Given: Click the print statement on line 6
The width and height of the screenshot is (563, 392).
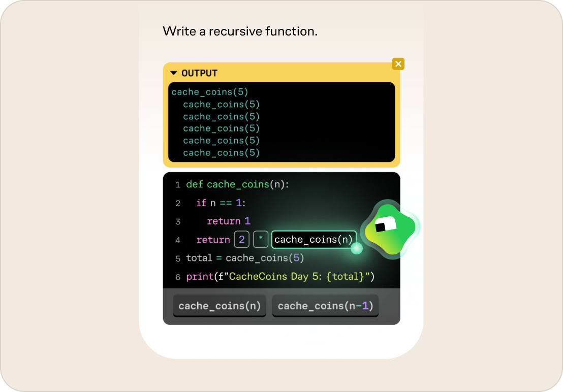Looking at the screenshot, I should [280, 277].
